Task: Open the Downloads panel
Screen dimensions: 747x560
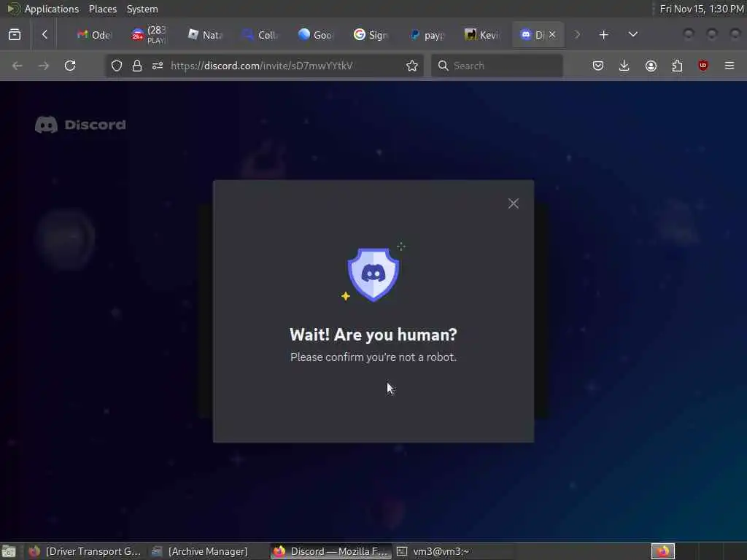Action: click(624, 66)
